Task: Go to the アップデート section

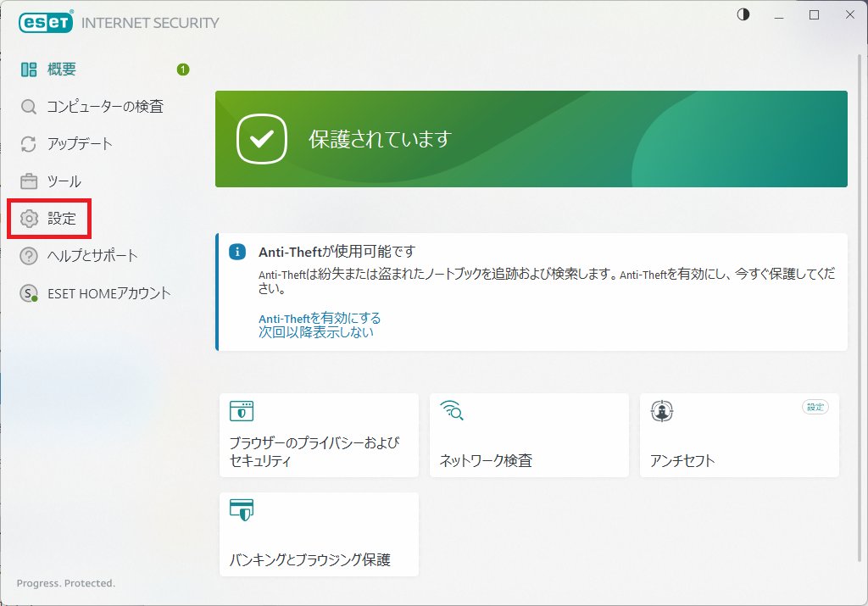Action: pyautogui.click(x=80, y=144)
